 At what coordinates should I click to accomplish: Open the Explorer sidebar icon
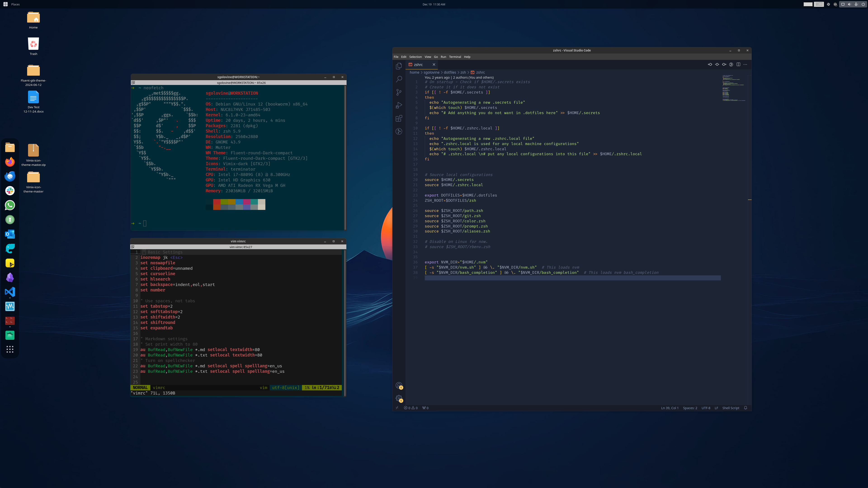coord(399,66)
